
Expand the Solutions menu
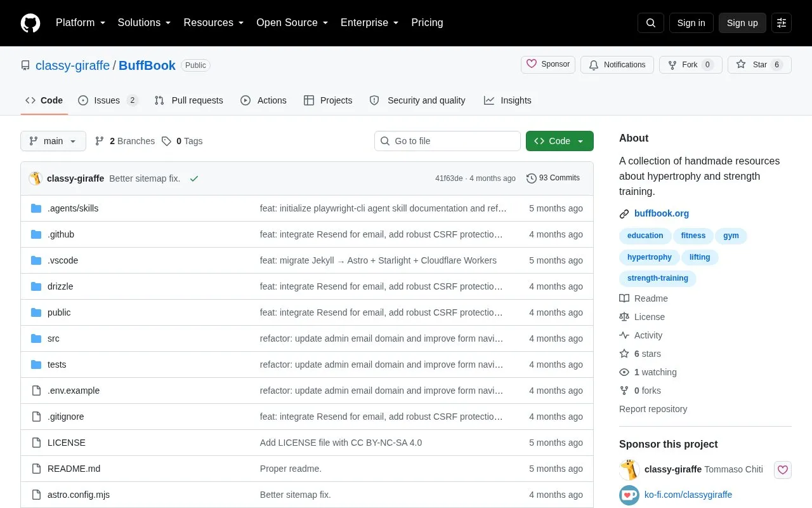point(145,23)
